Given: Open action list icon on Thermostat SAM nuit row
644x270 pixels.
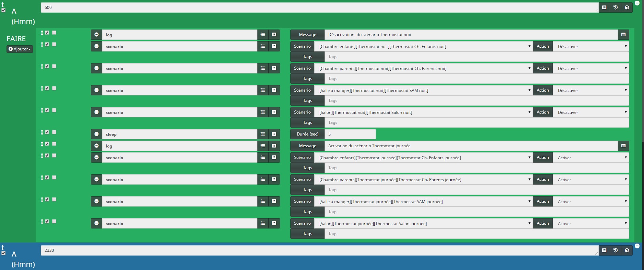Looking at the screenshot, I should (x=263, y=90).
